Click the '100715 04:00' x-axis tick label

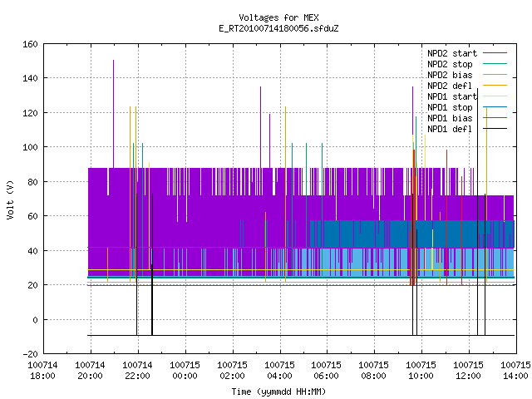coord(279,371)
